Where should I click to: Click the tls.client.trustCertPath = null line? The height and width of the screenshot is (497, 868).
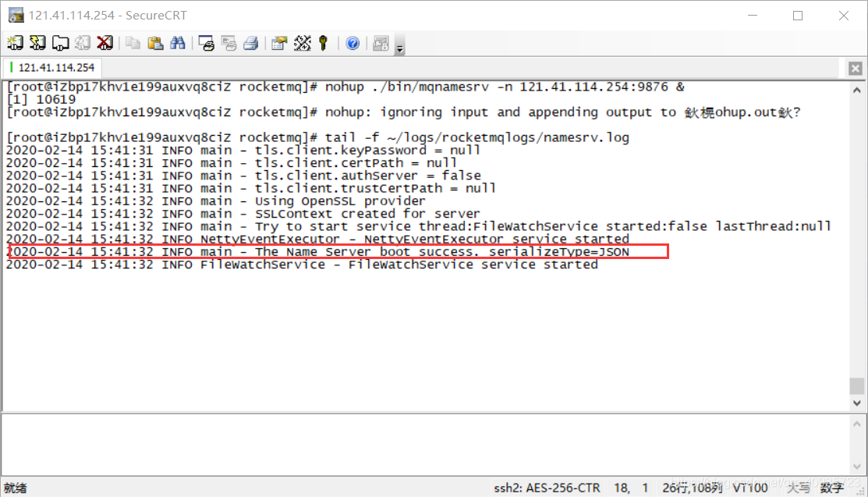click(x=251, y=188)
